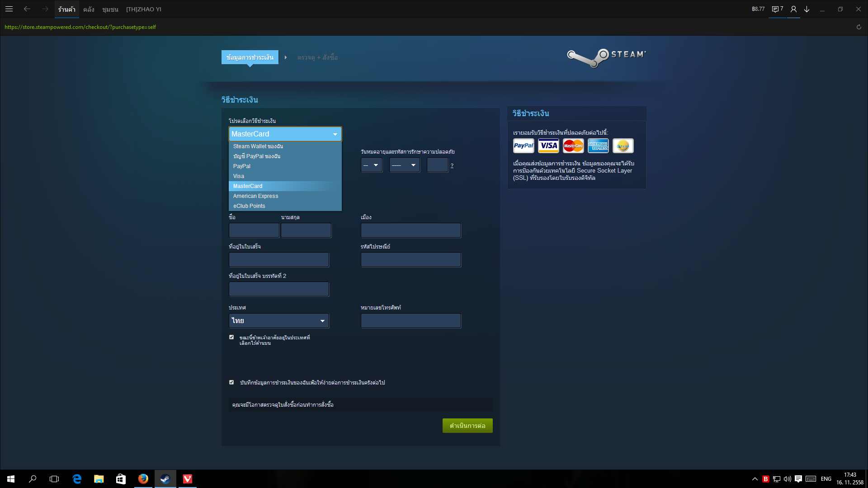Open the expiration year dropdown
This screenshot has width=868, height=488.
coord(405,165)
